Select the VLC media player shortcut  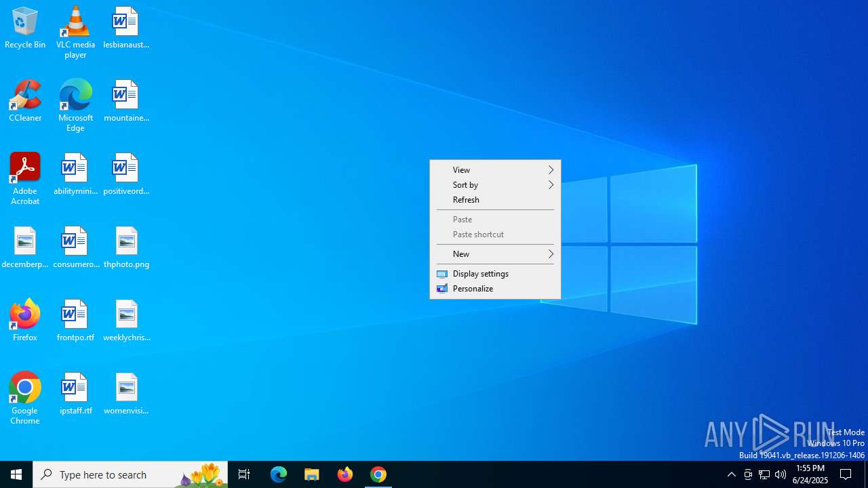point(75,33)
